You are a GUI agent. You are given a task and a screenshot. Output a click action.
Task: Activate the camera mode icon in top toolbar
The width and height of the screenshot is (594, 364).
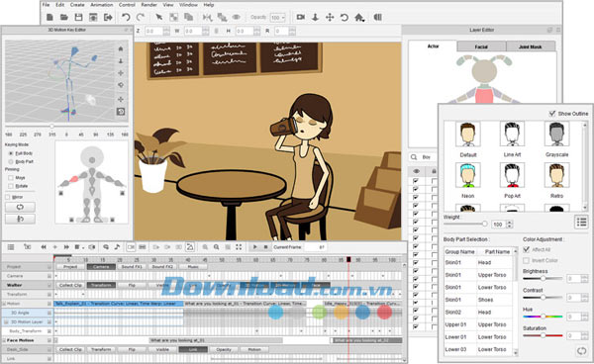[x=301, y=18]
